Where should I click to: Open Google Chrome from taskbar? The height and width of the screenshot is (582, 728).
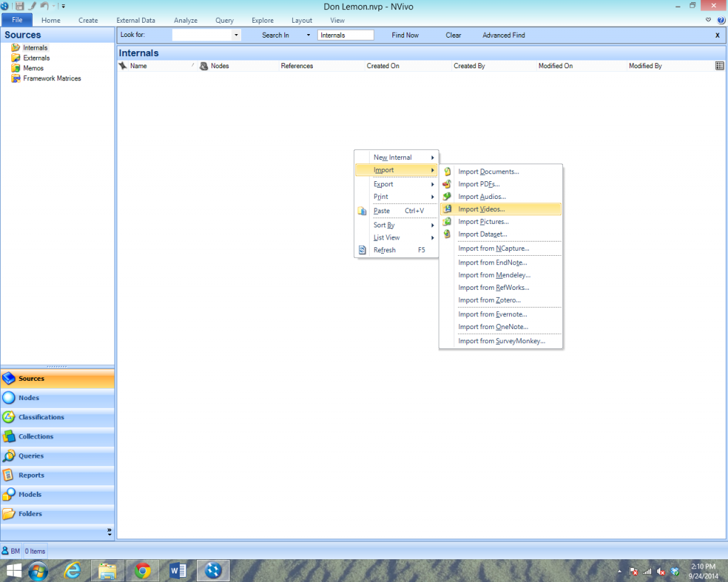click(142, 570)
